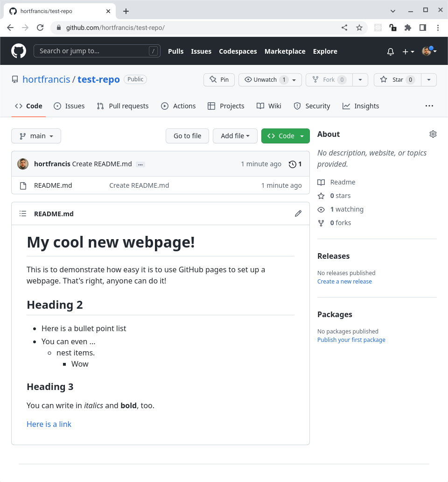
Task: Click the notifications bell icon
Action: (390, 51)
